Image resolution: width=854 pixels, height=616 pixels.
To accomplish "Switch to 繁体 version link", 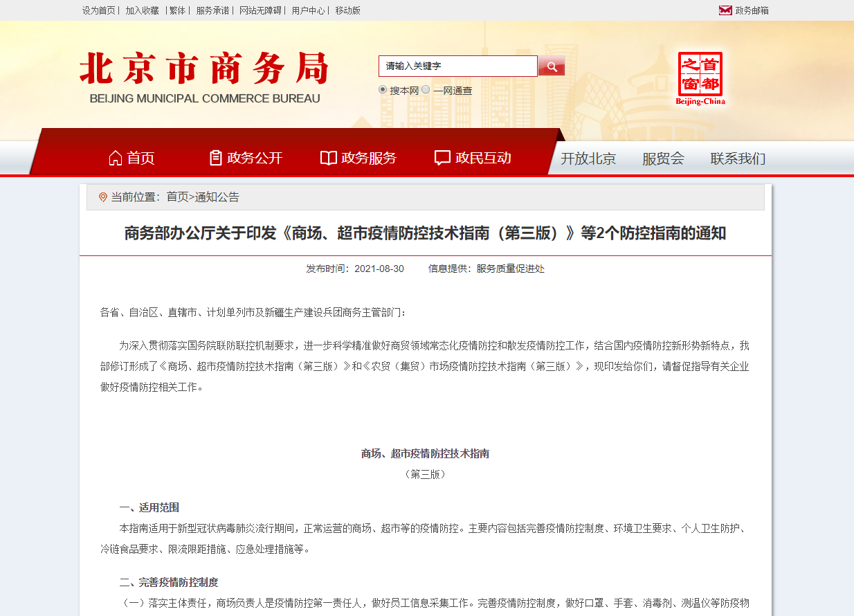I will pos(178,10).
